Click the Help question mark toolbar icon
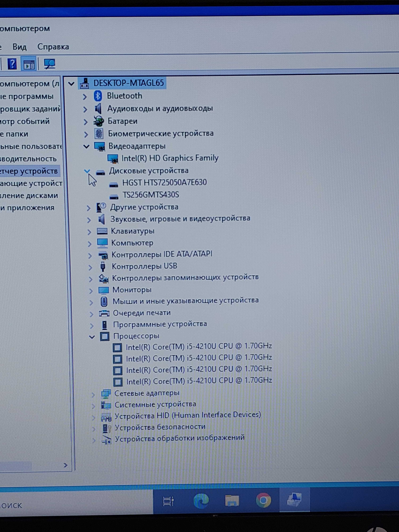This screenshot has width=399, height=532. tap(12, 64)
